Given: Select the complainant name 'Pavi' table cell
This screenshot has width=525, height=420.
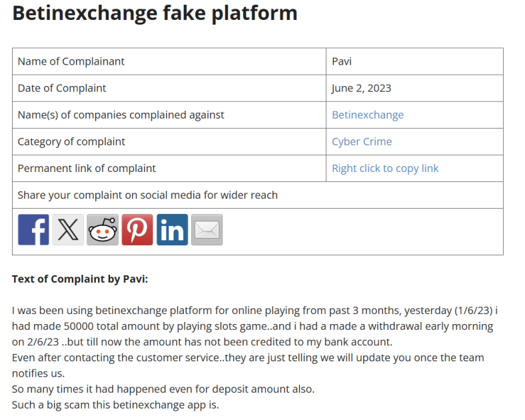Looking at the screenshot, I should [x=342, y=61].
